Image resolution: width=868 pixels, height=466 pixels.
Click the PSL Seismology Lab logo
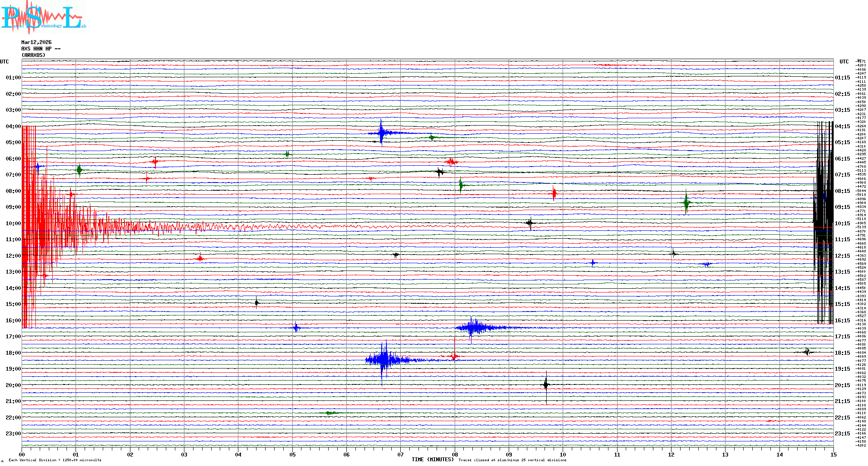coord(43,17)
